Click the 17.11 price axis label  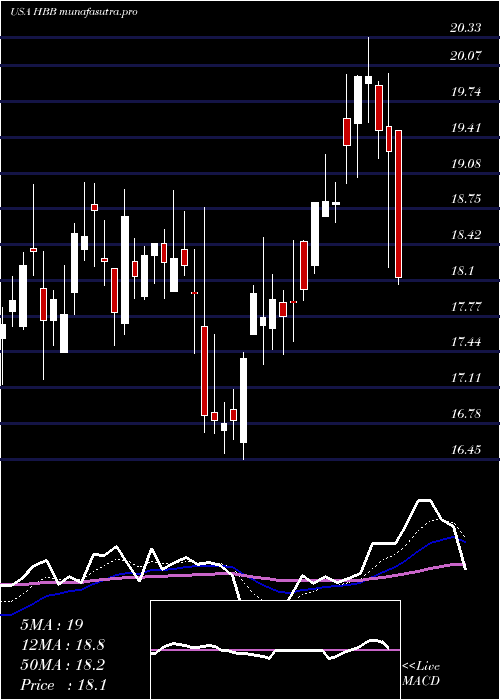pyautogui.click(x=466, y=378)
